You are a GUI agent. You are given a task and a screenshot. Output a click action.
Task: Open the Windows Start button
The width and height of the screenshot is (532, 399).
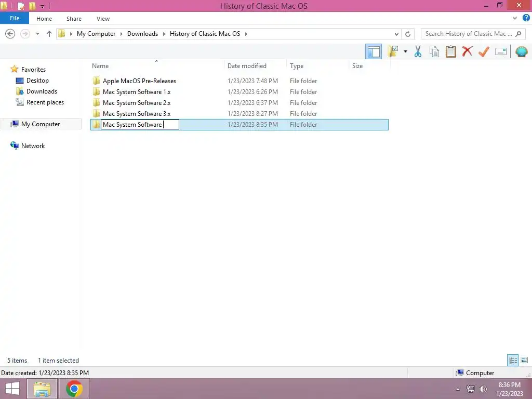click(x=12, y=389)
